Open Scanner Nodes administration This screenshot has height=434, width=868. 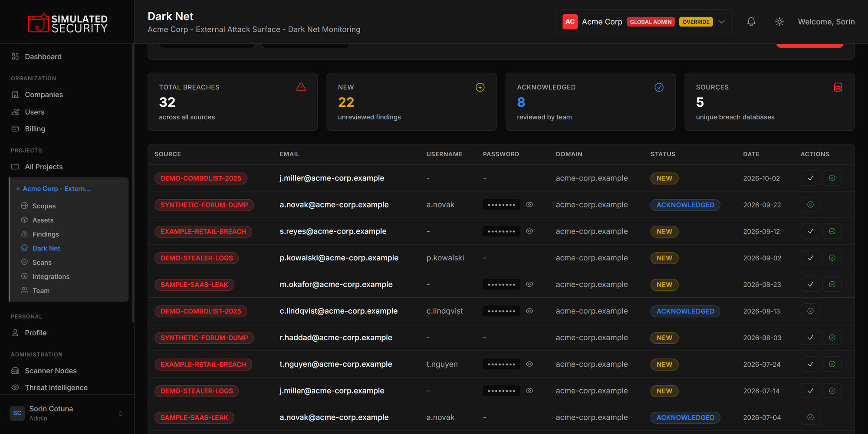click(x=51, y=371)
